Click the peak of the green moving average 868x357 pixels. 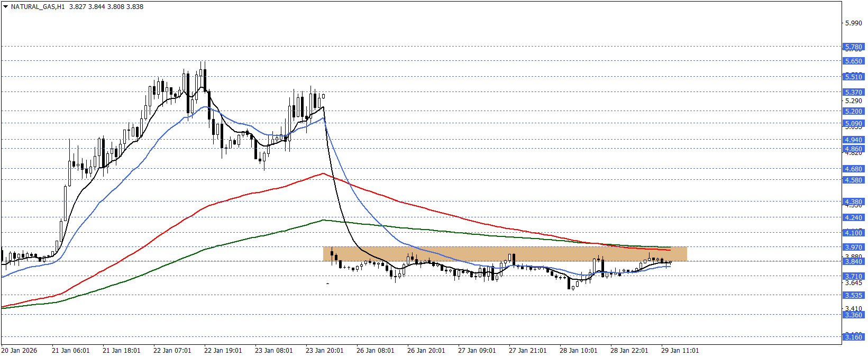point(323,220)
